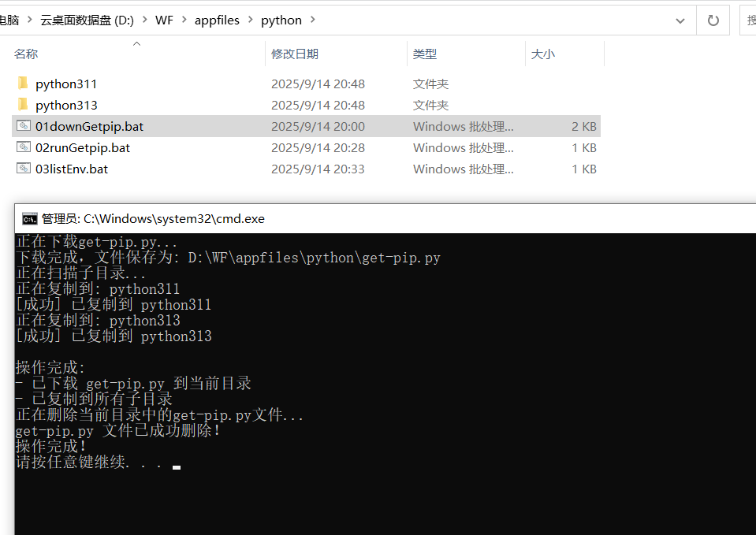Click 2 KB size cell

click(x=584, y=126)
